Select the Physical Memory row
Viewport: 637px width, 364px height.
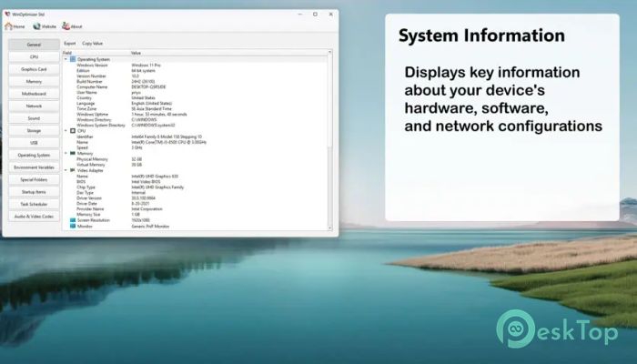[195, 159]
